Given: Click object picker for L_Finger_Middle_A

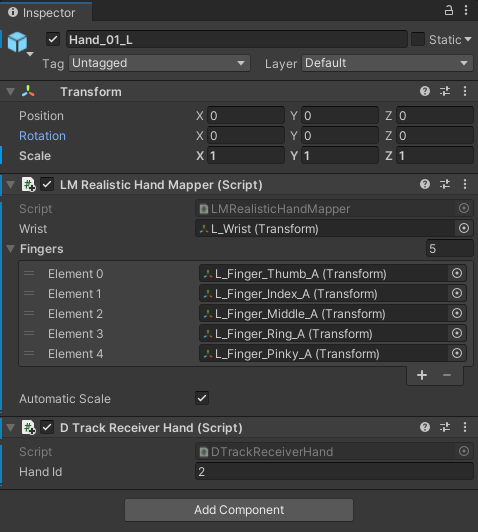Looking at the screenshot, I should point(457,313).
